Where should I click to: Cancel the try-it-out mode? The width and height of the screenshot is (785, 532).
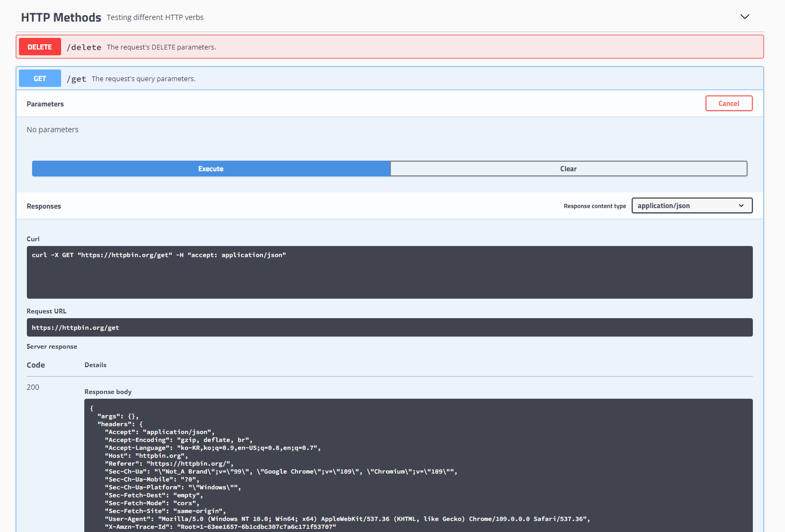(729, 103)
